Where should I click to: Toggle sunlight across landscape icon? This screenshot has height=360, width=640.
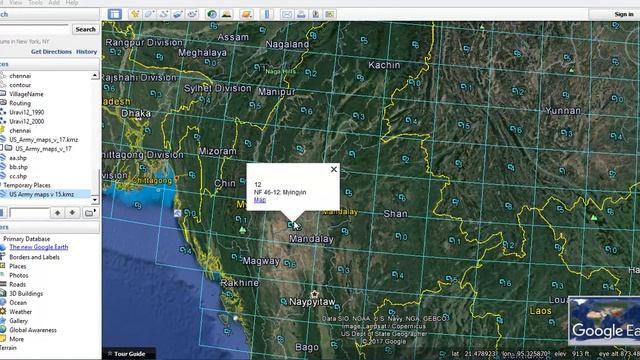(x=226, y=14)
